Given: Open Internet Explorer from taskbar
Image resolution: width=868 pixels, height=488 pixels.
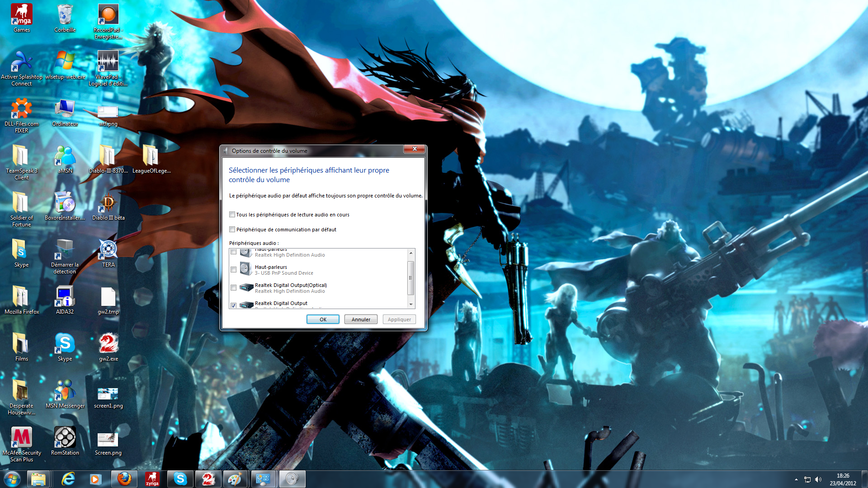Looking at the screenshot, I should point(68,479).
